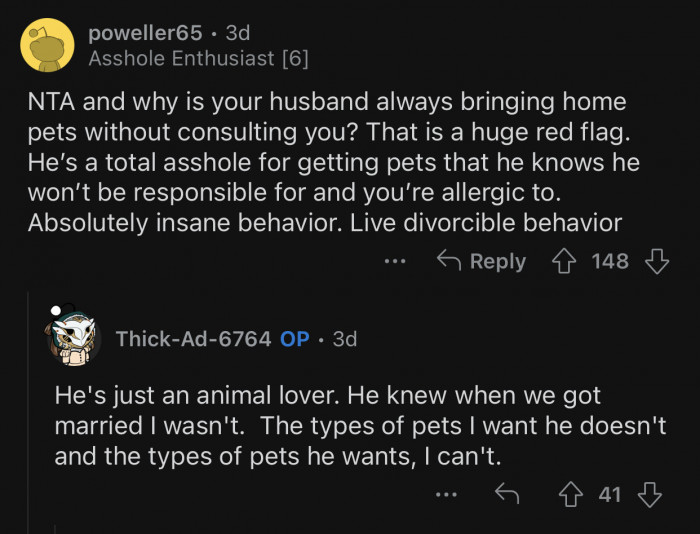Screen dimensions: 700x534
Task: Click reply arrow icon on Thick-Ad-6764's comment
Action: click(x=507, y=495)
